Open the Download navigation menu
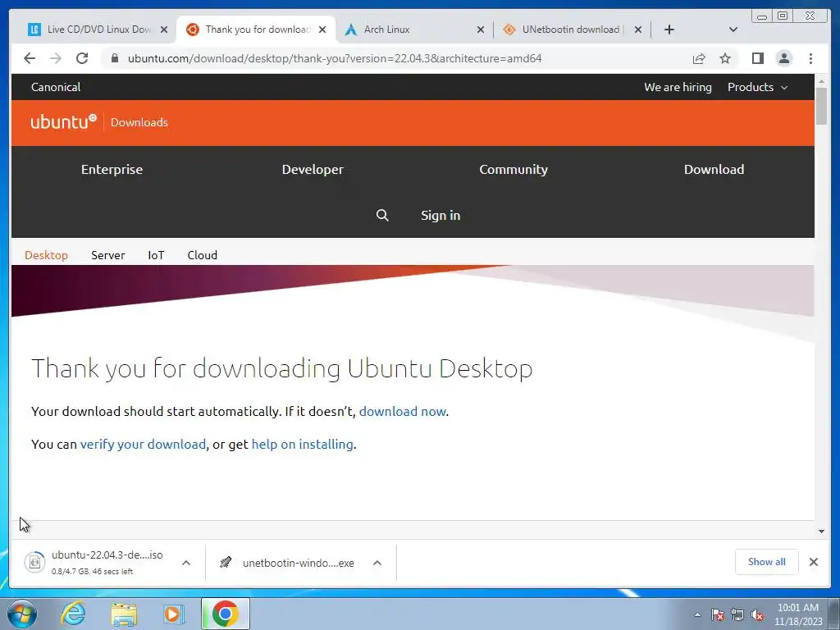 coord(714,169)
